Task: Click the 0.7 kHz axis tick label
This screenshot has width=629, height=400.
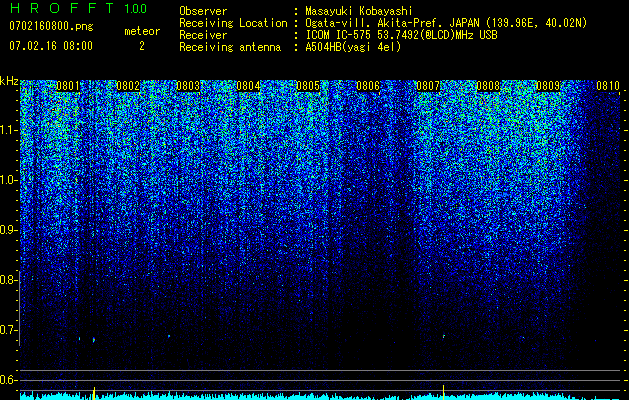Action: pyautogui.click(x=7, y=330)
